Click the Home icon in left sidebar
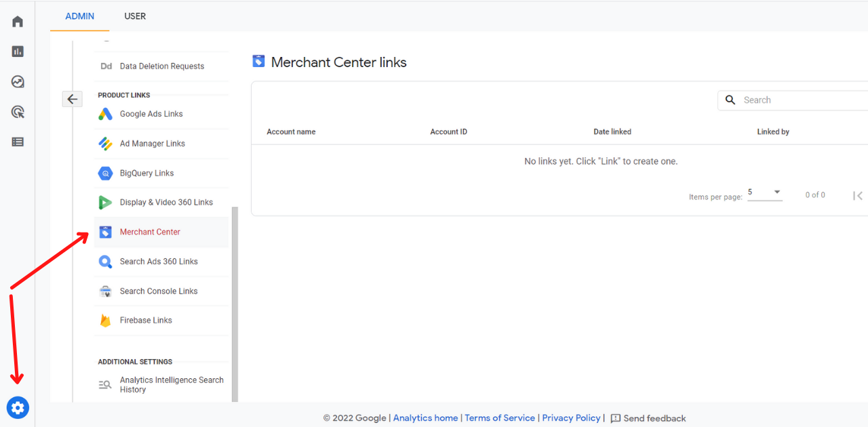The width and height of the screenshot is (868, 427). tap(18, 22)
